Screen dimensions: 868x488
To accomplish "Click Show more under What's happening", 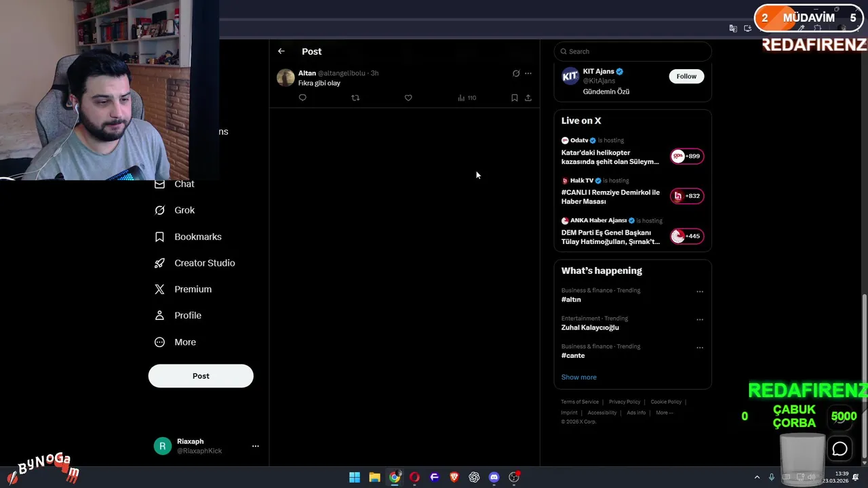I will pos(579,377).
